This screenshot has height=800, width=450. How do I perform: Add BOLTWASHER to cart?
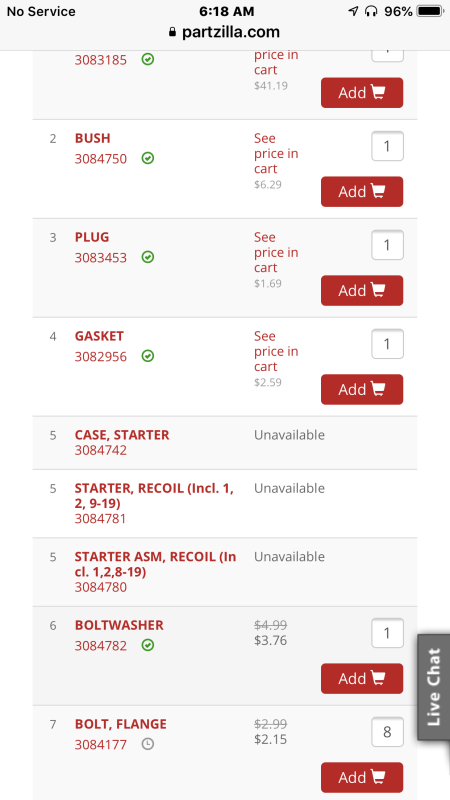tap(362, 679)
